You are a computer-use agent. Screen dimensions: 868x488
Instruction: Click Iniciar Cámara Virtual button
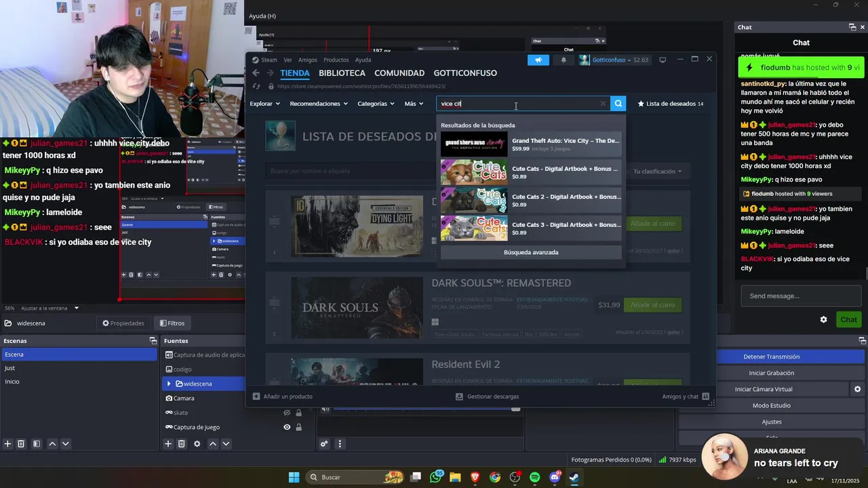click(764, 389)
